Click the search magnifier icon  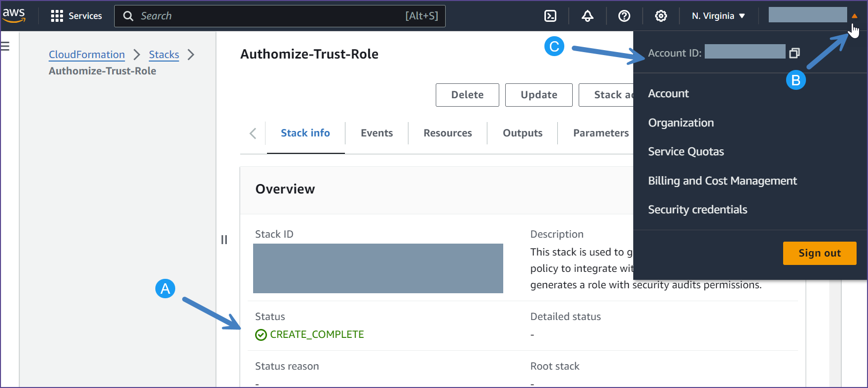pos(128,16)
